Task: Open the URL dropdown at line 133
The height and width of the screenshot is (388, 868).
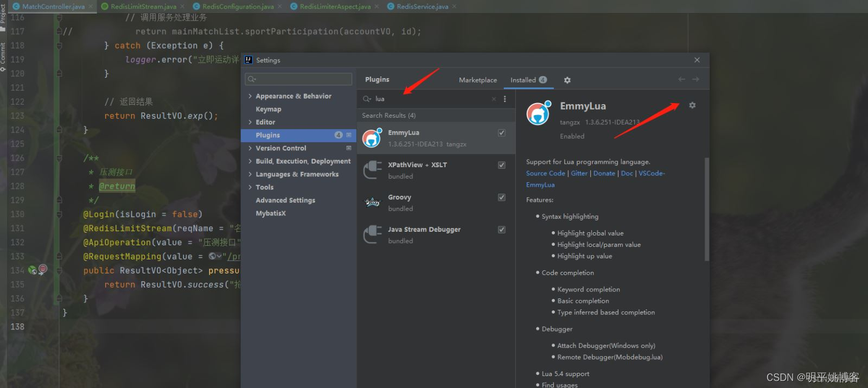Action: click(215, 256)
